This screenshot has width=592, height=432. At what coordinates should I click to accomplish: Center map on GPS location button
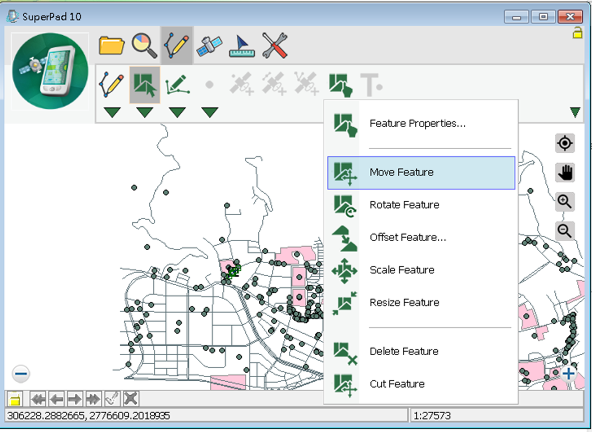click(x=565, y=143)
